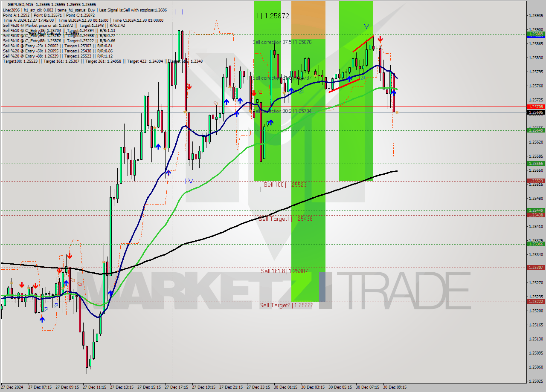Click the 1.25620 price scale value
The height and width of the screenshot is (392, 546).
[536, 142]
